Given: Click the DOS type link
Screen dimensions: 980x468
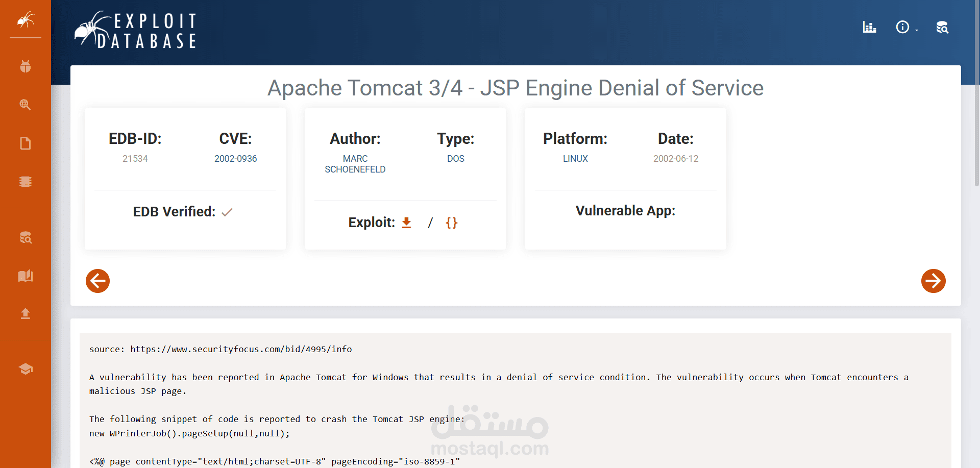Looking at the screenshot, I should click(455, 159).
